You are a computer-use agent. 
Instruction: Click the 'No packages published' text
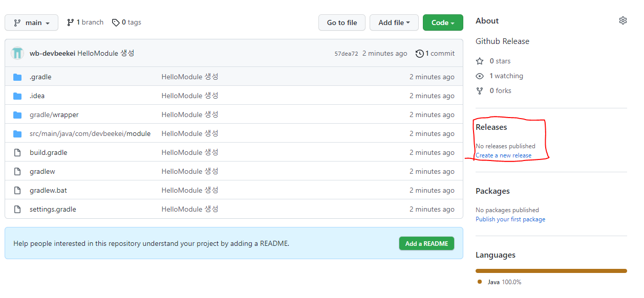click(x=507, y=210)
